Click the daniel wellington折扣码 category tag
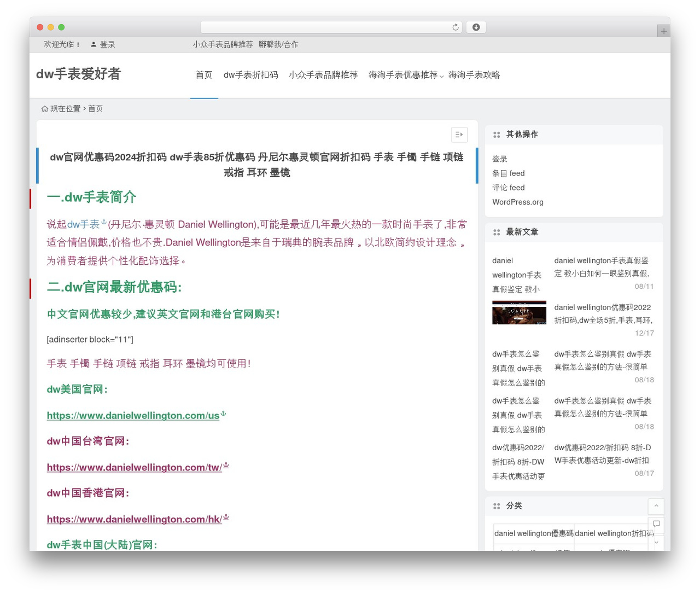The height and width of the screenshot is (593, 700). pos(614,533)
